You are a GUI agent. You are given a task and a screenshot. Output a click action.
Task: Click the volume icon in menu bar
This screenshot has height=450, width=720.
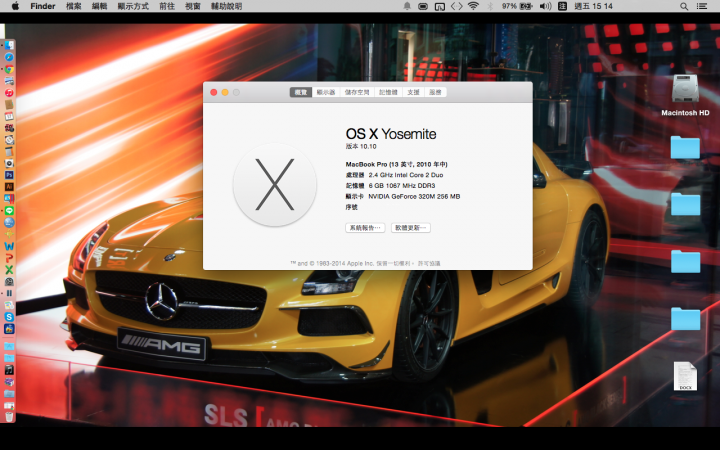(x=546, y=6)
